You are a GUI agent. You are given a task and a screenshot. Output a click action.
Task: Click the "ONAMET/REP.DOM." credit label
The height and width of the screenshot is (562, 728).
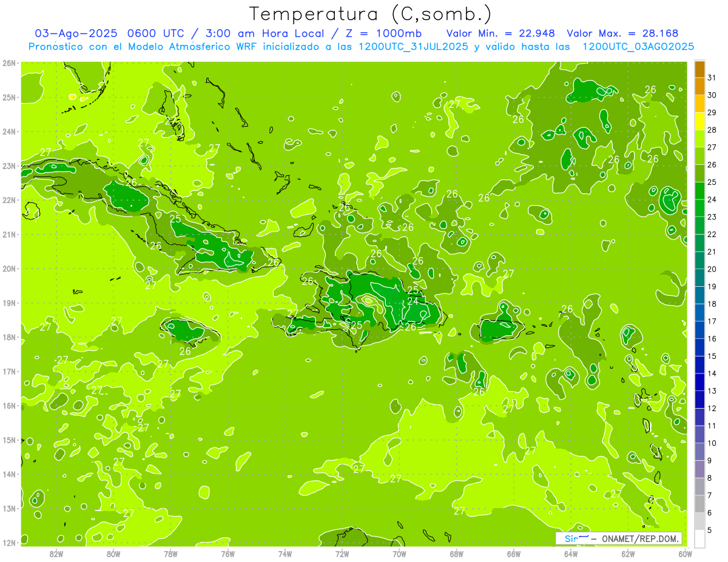[x=641, y=539]
